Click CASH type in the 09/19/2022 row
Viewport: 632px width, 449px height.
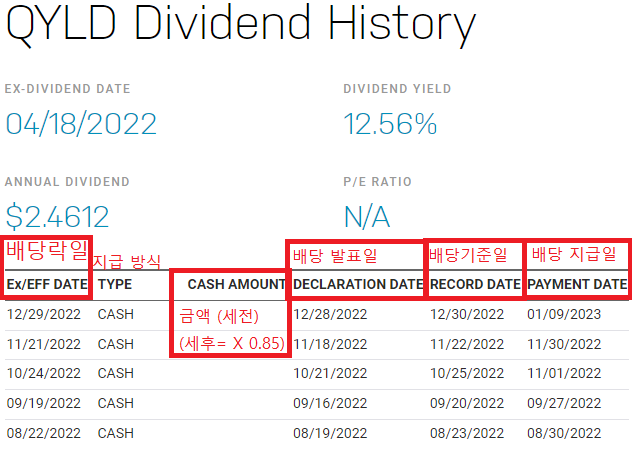tap(116, 403)
